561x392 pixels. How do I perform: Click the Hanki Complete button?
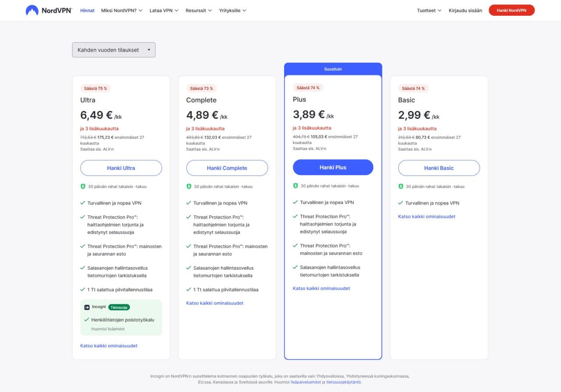227,168
